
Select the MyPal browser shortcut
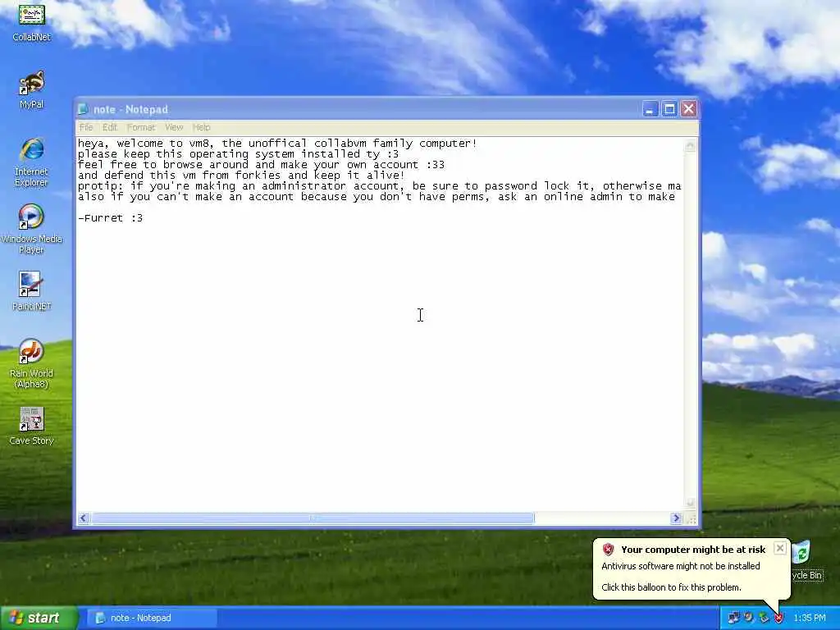(x=32, y=89)
